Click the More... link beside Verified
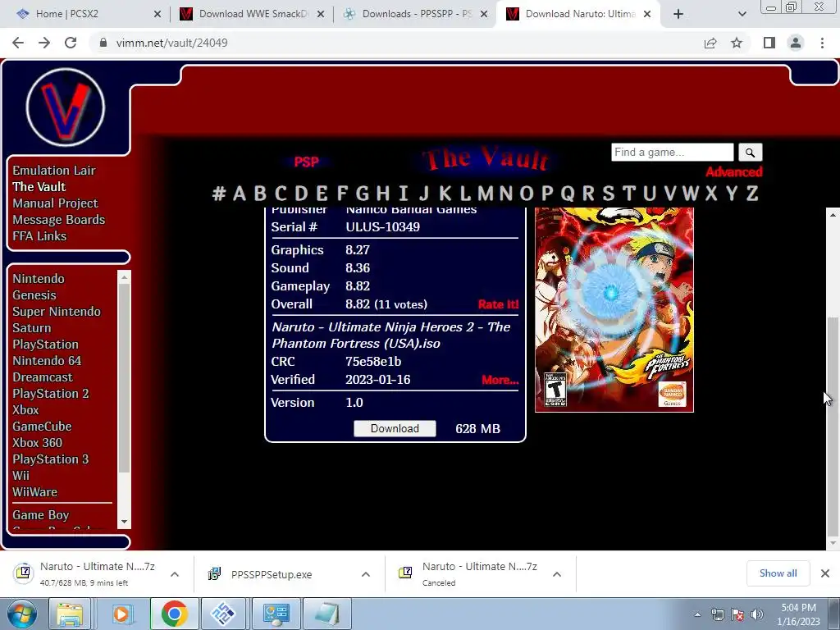 pos(500,380)
